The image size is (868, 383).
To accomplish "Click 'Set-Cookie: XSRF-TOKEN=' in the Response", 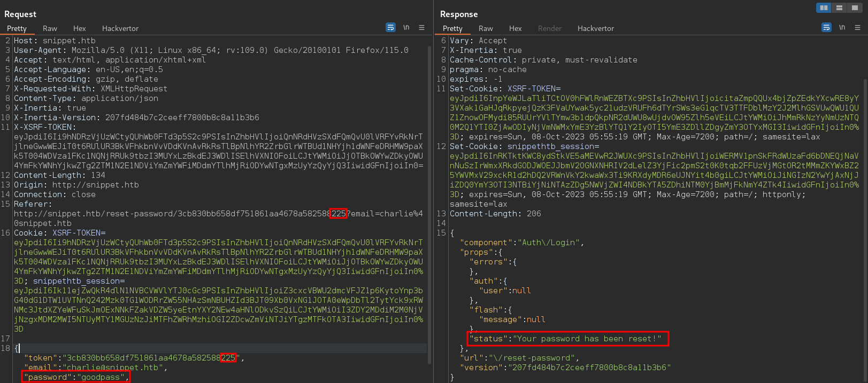I will (505, 89).
